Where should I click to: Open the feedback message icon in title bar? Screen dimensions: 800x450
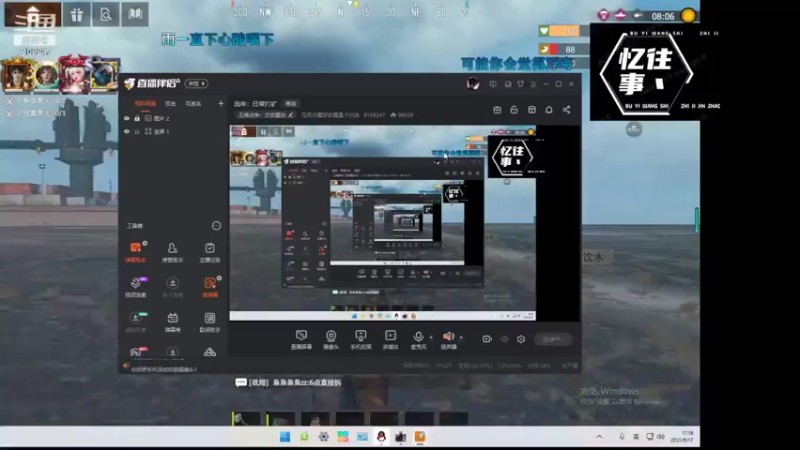[493, 84]
